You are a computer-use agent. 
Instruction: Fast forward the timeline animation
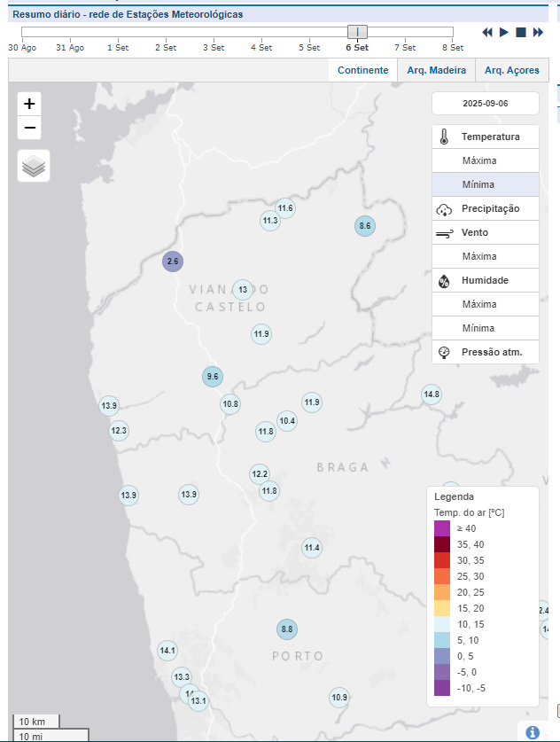538,32
